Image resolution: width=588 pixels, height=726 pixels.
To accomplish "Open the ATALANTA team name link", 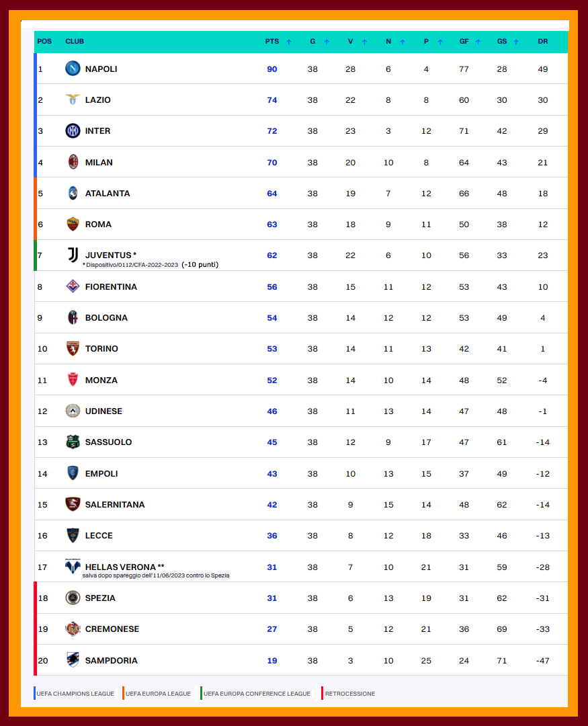I will click(108, 193).
